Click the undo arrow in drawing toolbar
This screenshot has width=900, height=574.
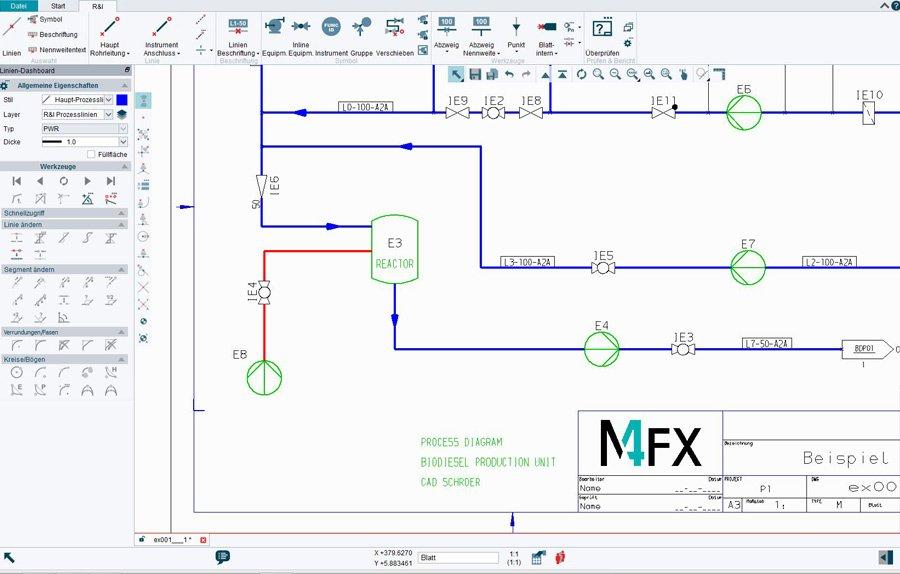(509, 74)
